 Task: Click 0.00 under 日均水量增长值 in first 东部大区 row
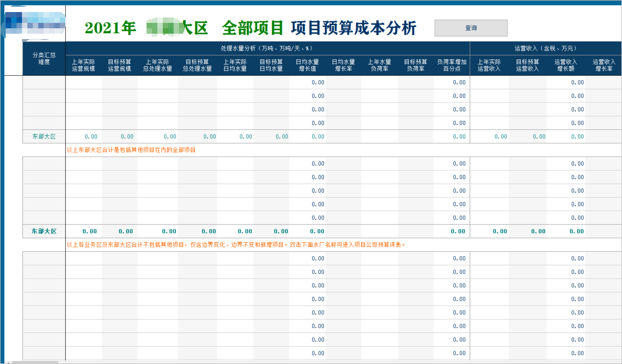pyautogui.click(x=318, y=137)
